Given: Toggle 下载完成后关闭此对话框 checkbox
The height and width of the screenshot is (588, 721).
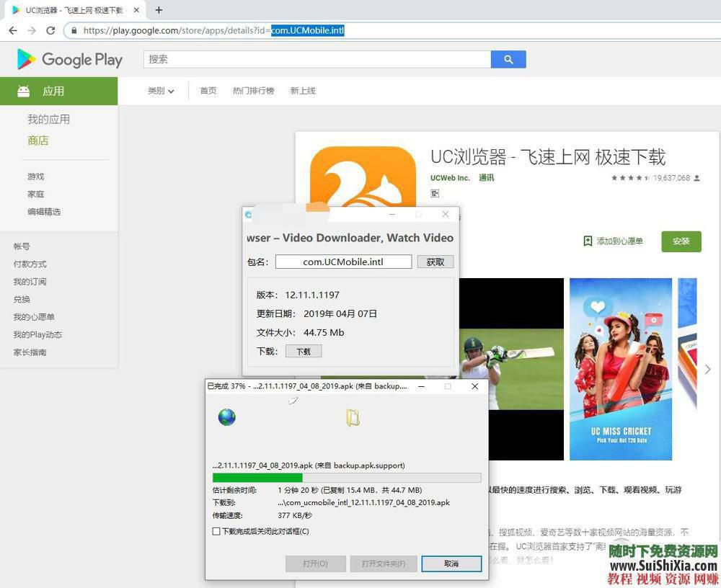Looking at the screenshot, I should click(216, 532).
